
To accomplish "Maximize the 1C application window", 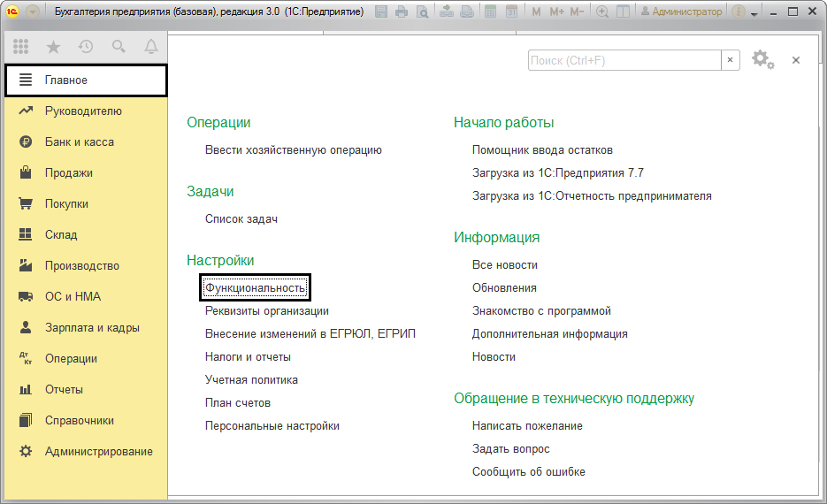I will [x=793, y=11].
